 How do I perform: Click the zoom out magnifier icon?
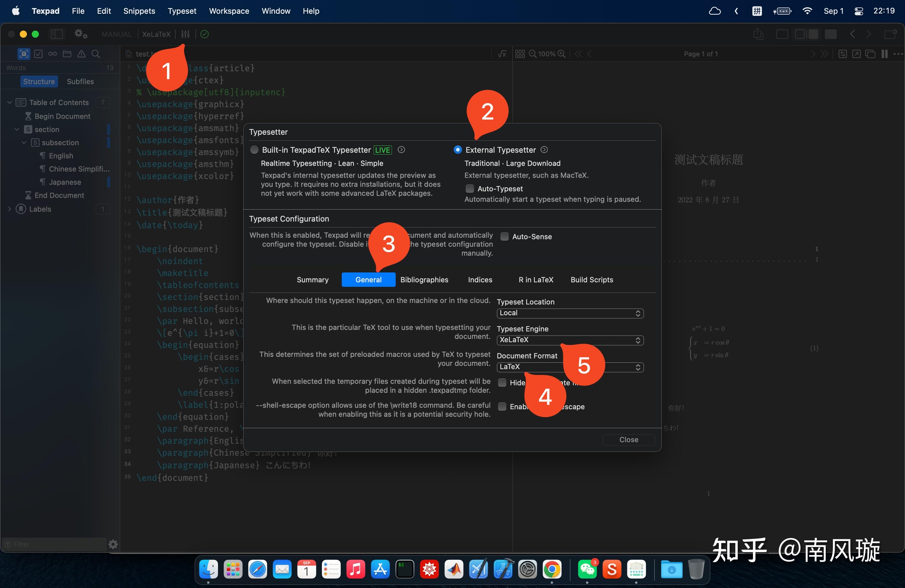(533, 54)
